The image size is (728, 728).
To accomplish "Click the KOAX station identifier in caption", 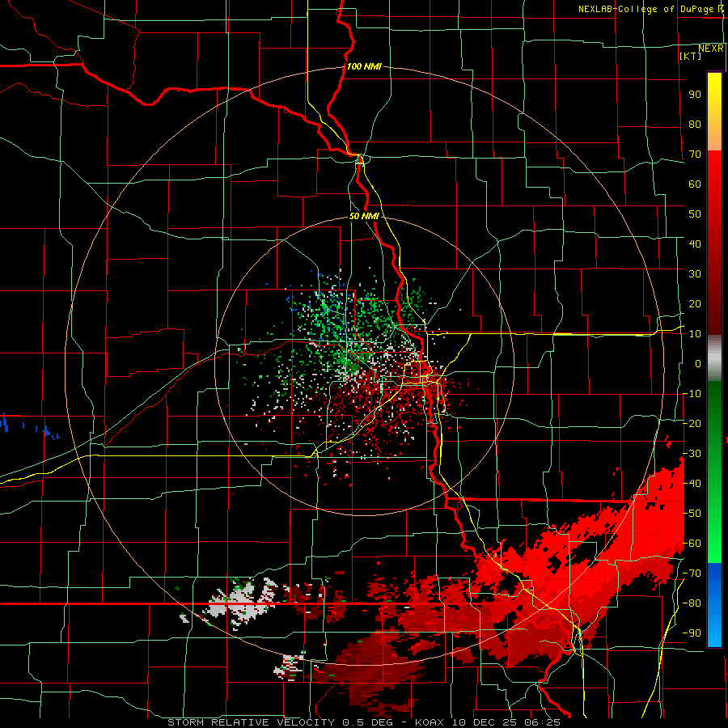I will coord(430,722).
